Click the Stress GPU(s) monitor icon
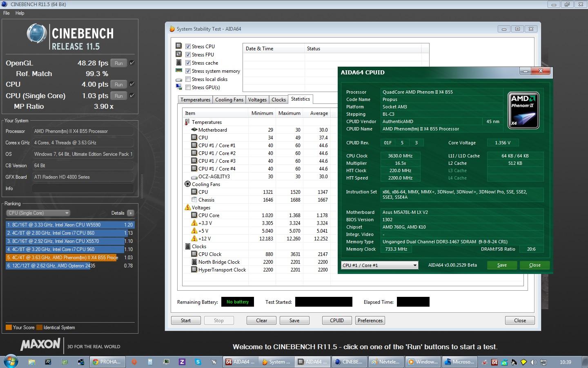 (178, 87)
